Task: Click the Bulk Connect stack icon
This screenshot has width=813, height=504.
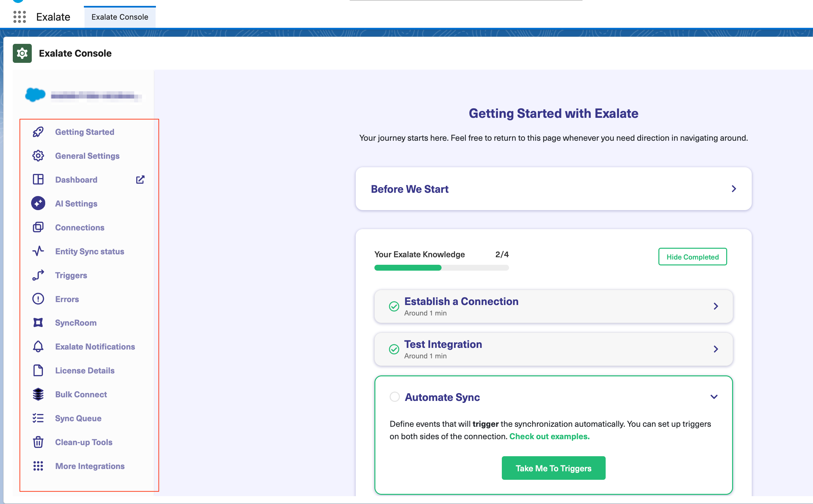Action: (x=38, y=394)
